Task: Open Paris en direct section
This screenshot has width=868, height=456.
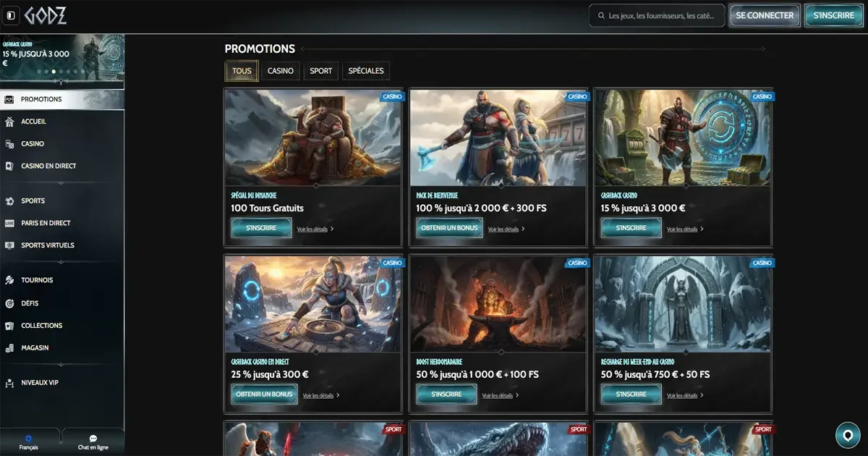Action: 62,223
